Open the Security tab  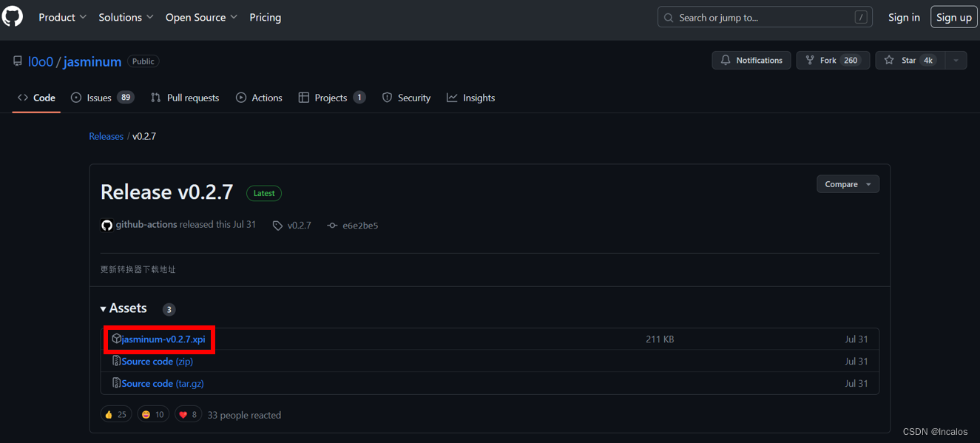pos(406,98)
